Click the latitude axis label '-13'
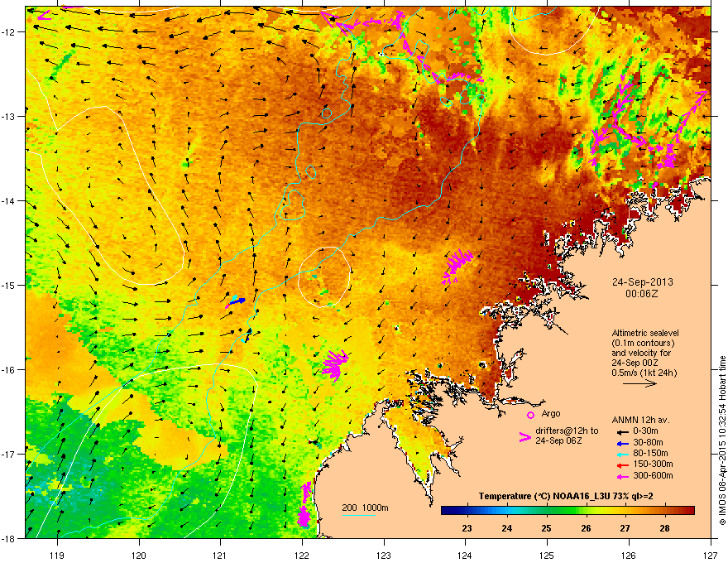This screenshot has height=563, width=728. (x=9, y=117)
